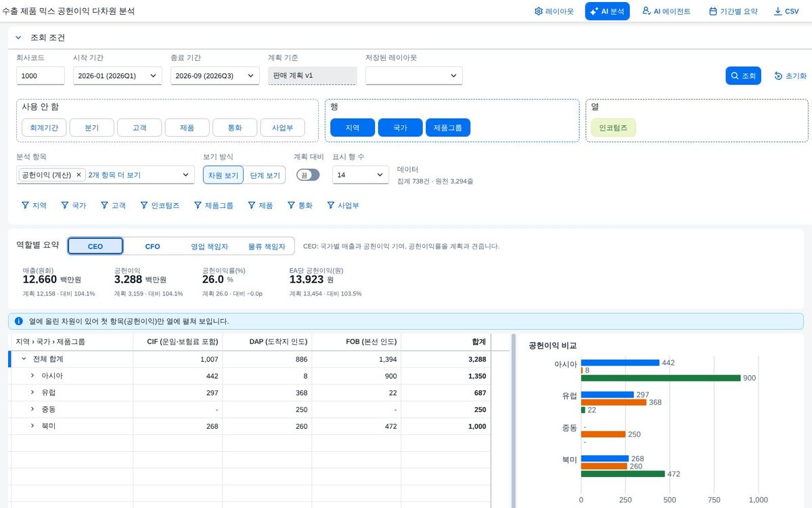
Task: Download data with the CSV icon
Action: click(x=777, y=12)
